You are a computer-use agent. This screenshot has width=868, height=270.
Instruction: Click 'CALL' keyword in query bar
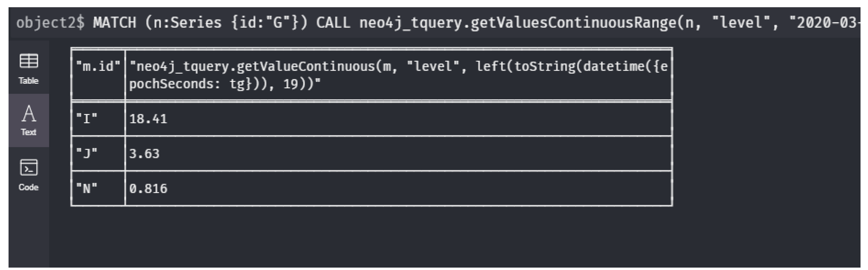coord(333,23)
